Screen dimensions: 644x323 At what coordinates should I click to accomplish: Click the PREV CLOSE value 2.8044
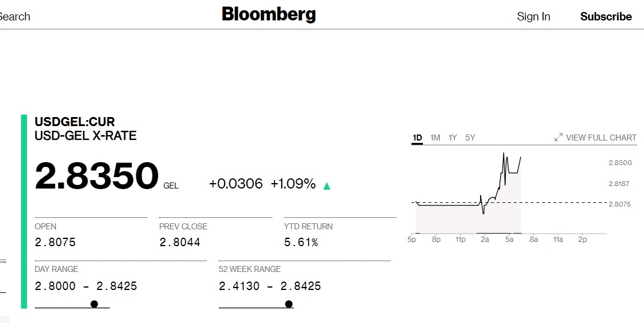[x=180, y=243]
